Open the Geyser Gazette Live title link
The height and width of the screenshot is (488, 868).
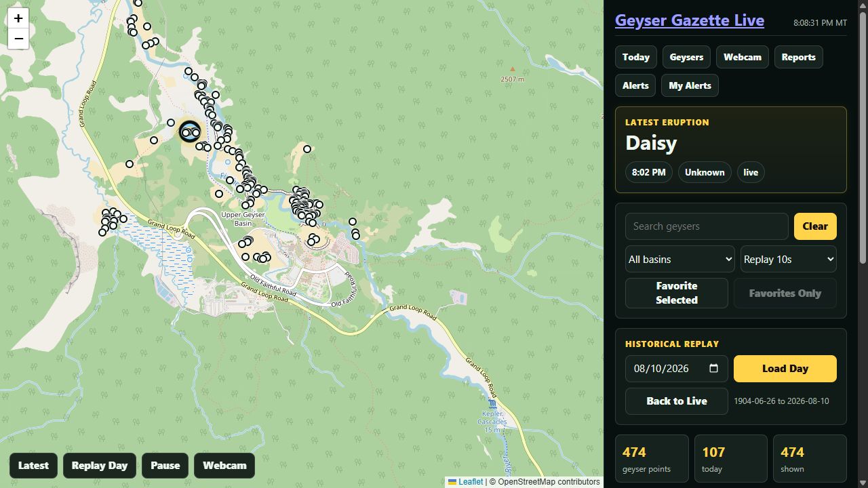pos(690,20)
